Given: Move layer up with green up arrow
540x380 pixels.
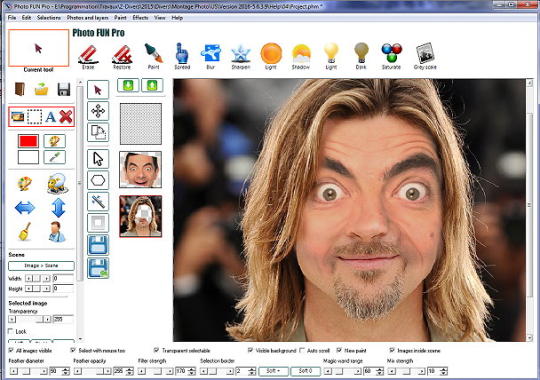Looking at the screenshot, I should [152, 85].
